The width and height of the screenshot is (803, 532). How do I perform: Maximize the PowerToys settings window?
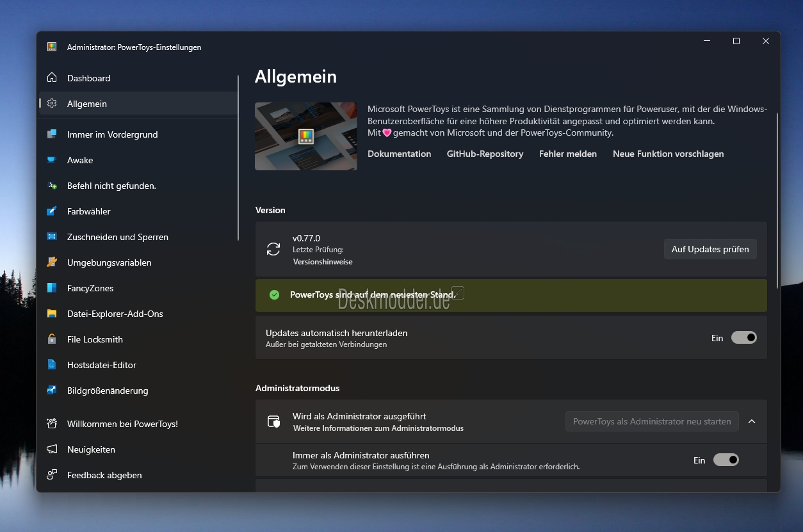[736, 41]
